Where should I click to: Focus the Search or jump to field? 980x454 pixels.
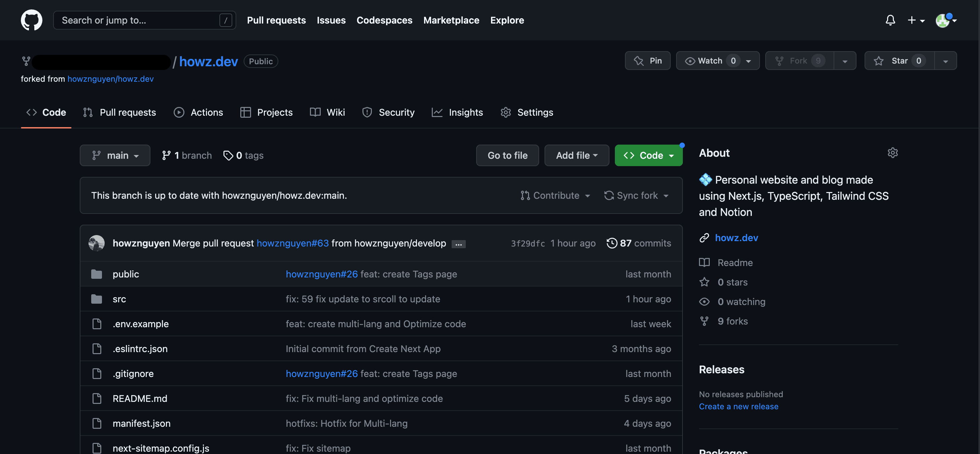pos(145,20)
